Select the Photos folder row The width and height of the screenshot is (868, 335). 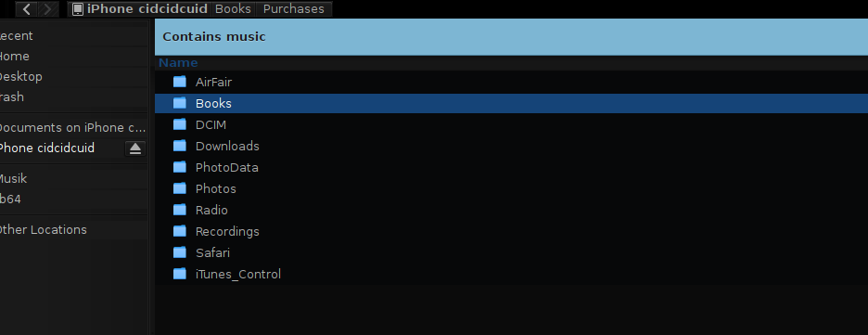click(x=512, y=188)
